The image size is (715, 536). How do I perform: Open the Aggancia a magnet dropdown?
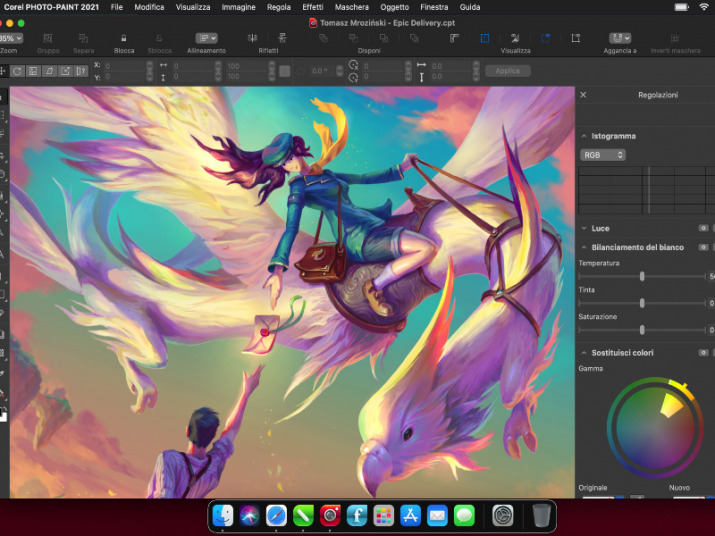(x=620, y=38)
